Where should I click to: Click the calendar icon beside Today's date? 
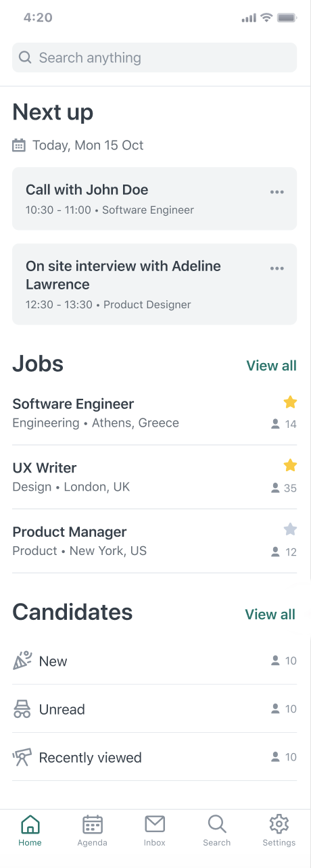(19, 145)
